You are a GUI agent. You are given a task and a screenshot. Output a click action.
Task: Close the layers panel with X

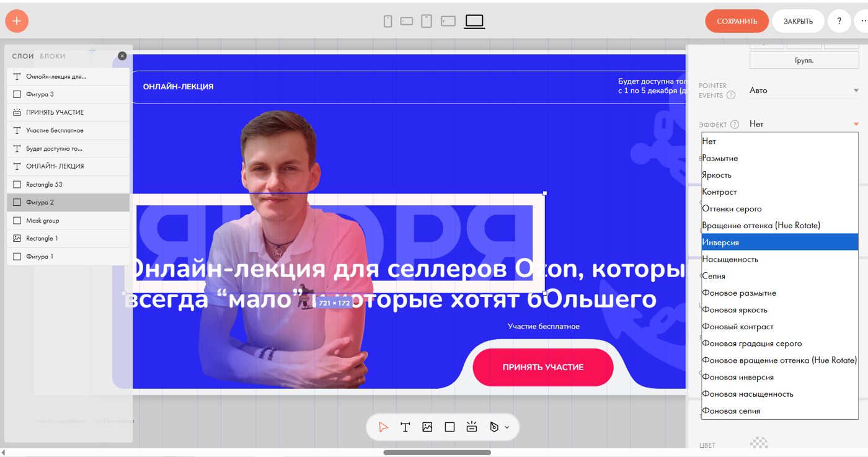tap(122, 56)
